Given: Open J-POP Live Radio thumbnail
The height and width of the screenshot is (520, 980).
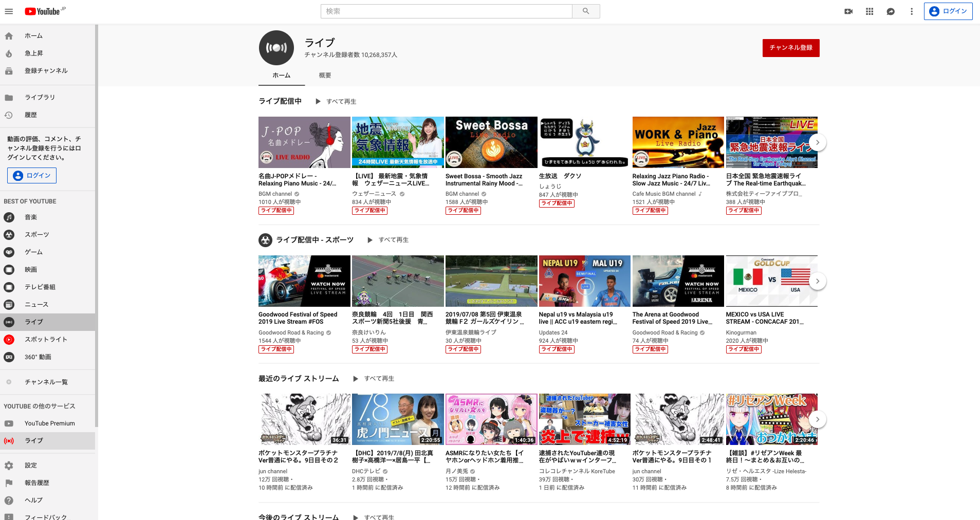Looking at the screenshot, I should click(x=304, y=142).
